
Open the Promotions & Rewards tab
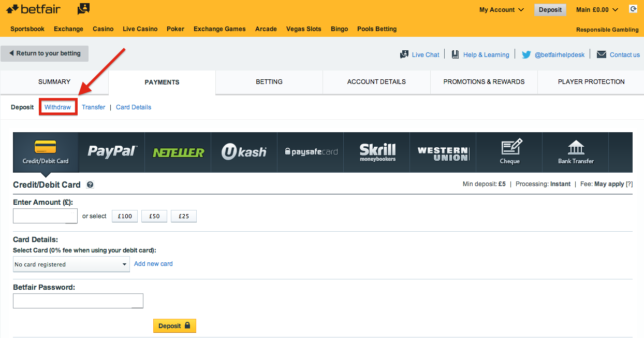click(x=484, y=82)
